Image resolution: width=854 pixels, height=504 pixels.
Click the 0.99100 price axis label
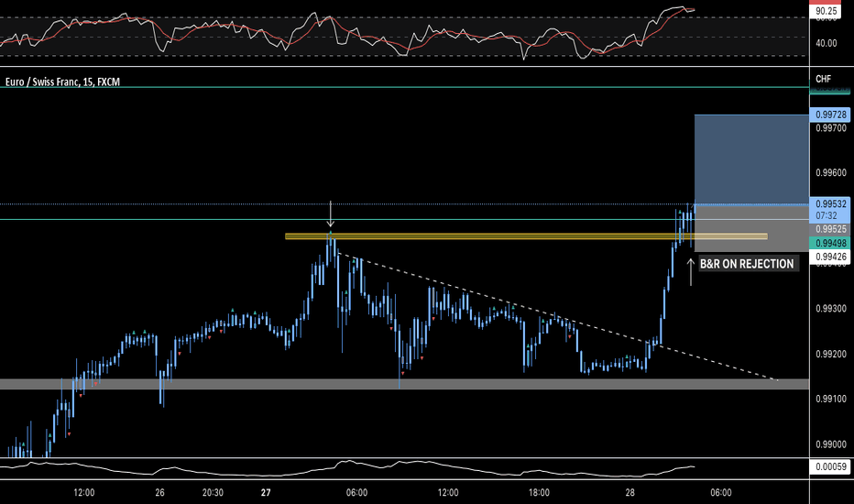tap(831, 399)
